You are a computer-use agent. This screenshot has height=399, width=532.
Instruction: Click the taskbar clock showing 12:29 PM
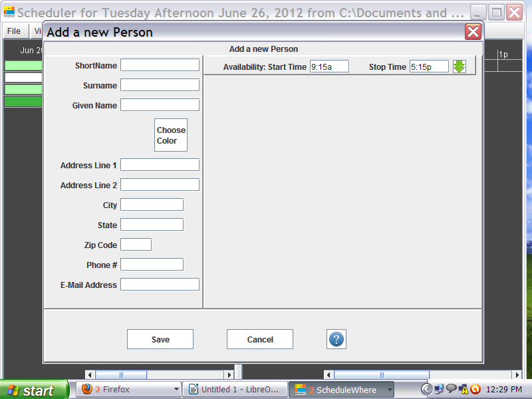pos(503,389)
